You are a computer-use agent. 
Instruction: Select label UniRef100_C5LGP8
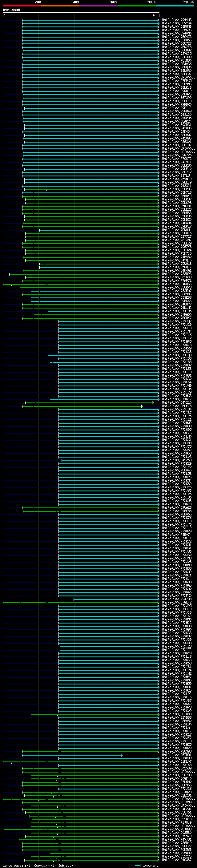177,203
